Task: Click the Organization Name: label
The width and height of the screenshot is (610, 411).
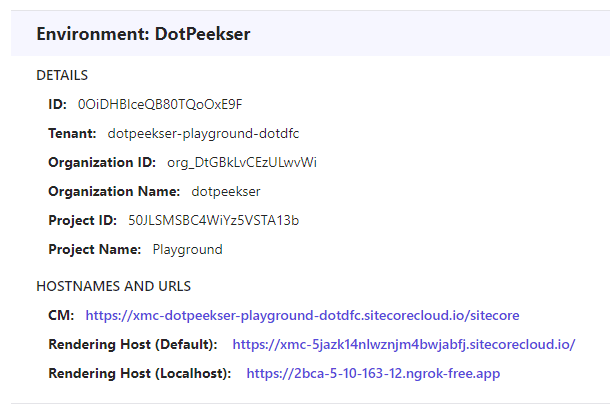Action: click(x=114, y=191)
